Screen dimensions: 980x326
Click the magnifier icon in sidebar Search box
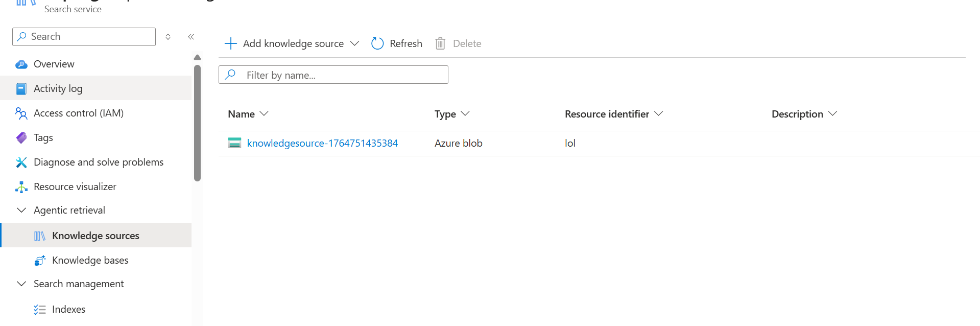tap(22, 37)
